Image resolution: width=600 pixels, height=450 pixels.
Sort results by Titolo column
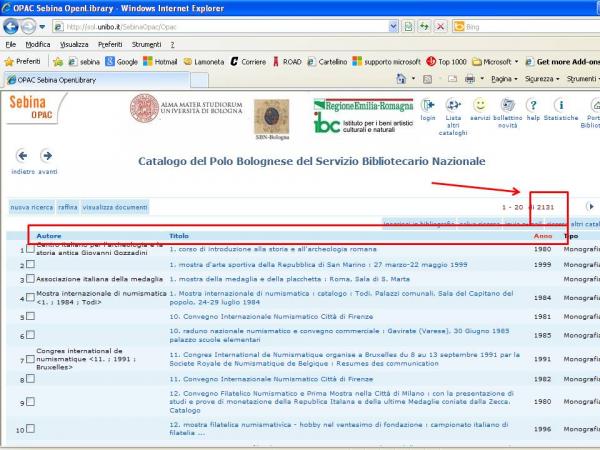(179, 236)
